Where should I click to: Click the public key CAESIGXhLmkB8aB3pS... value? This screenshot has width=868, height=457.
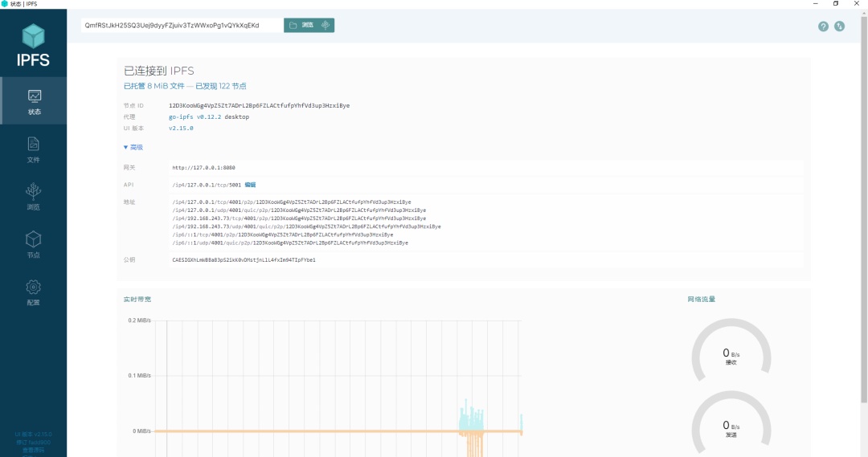tap(244, 259)
